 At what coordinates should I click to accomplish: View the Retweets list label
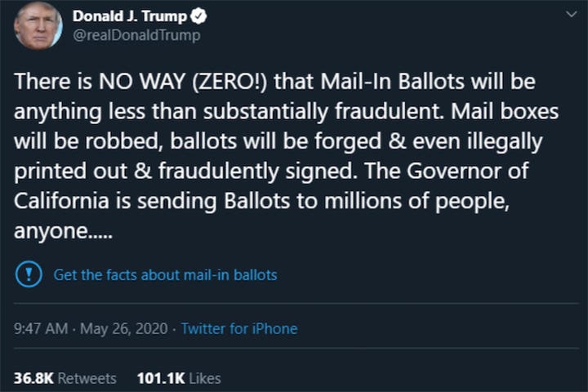click(87, 378)
